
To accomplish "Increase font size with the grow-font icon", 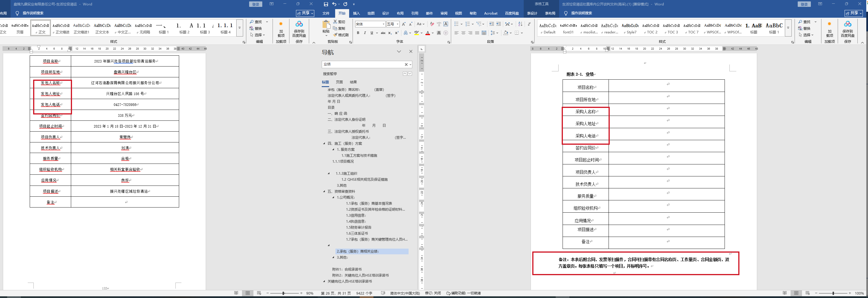I will click(x=404, y=24).
